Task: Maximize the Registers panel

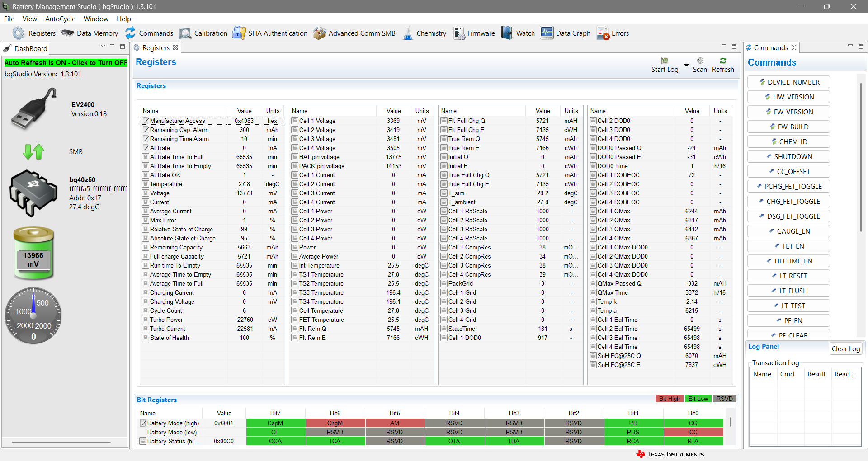Action: (x=734, y=46)
